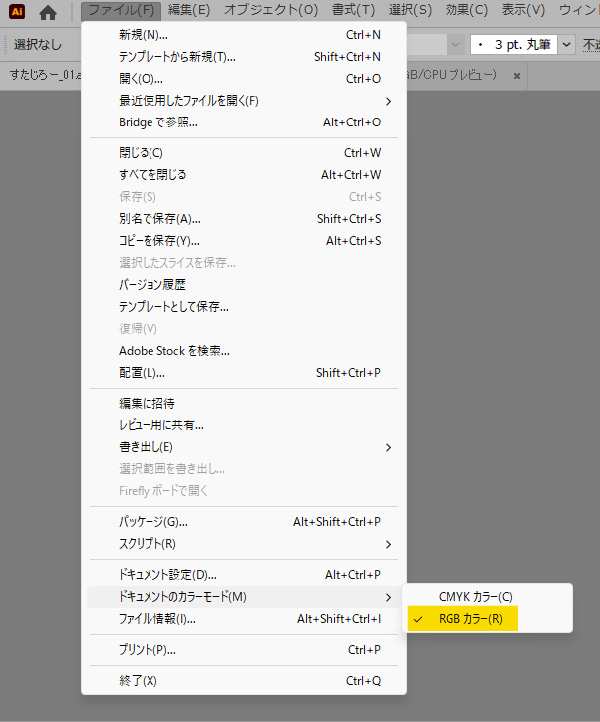This screenshot has width=600, height=722.
Task: Choose 閉じる(C) menu item
Action: [x=244, y=153]
